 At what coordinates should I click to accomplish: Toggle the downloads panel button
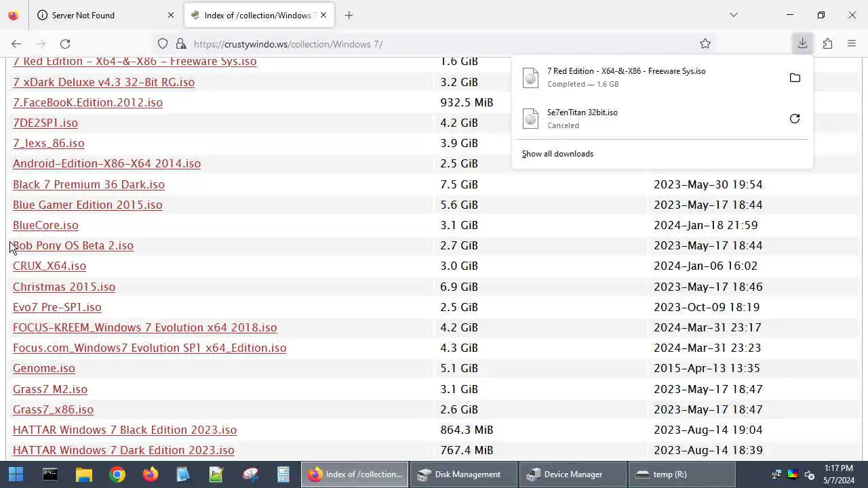pyautogui.click(x=802, y=44)
